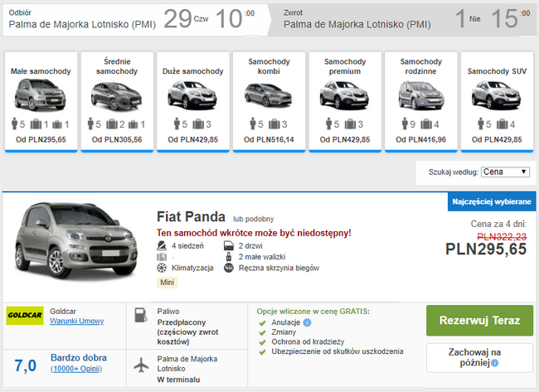Select the Samochody premium category tab
Viewport: 539px width, 392px height.
click(345, 102)
